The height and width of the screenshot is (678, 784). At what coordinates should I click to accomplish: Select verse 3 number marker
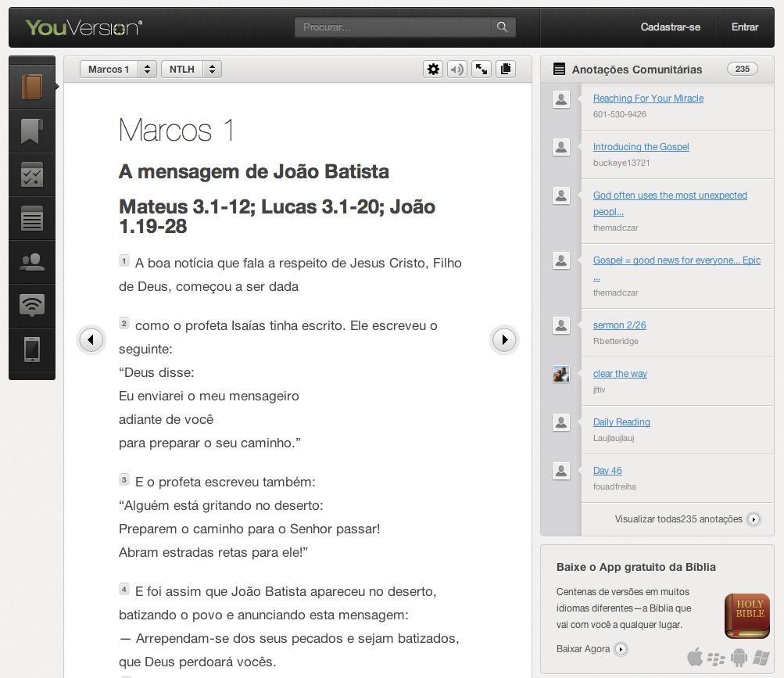(124, 480)
